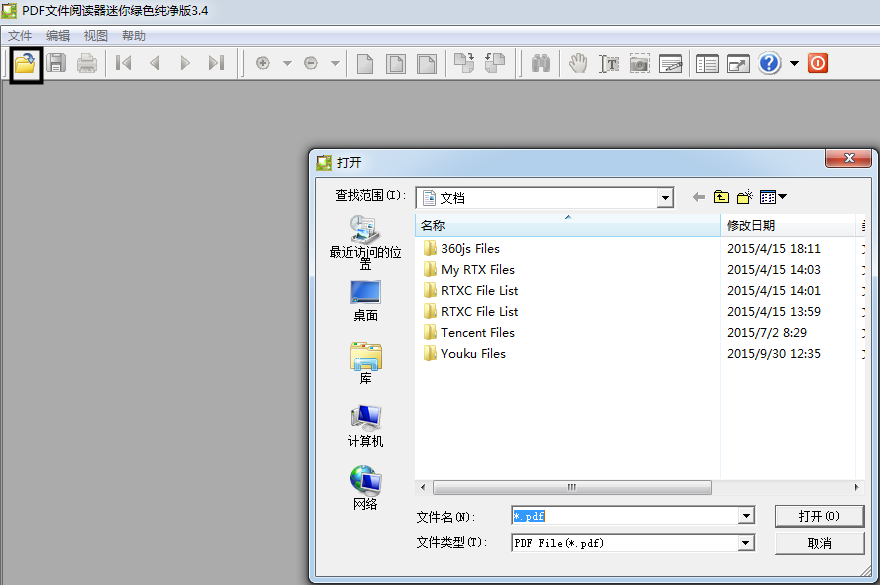This screenshot has height=585, width=880.
Task: Select 网络 in places bar
Action: click(x=365, y=488)
